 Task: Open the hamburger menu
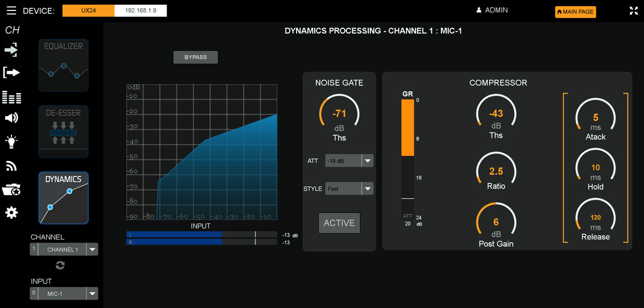click(x=11, y=10)
